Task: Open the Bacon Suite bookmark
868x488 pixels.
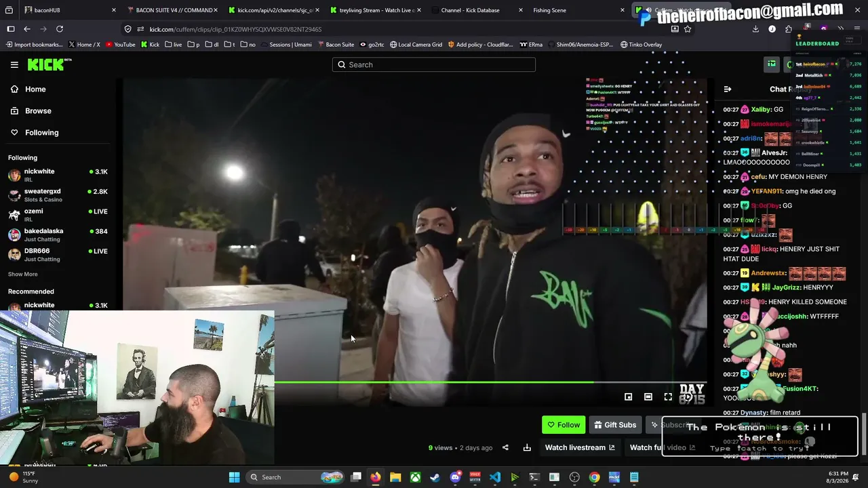Action: point(336,45)
